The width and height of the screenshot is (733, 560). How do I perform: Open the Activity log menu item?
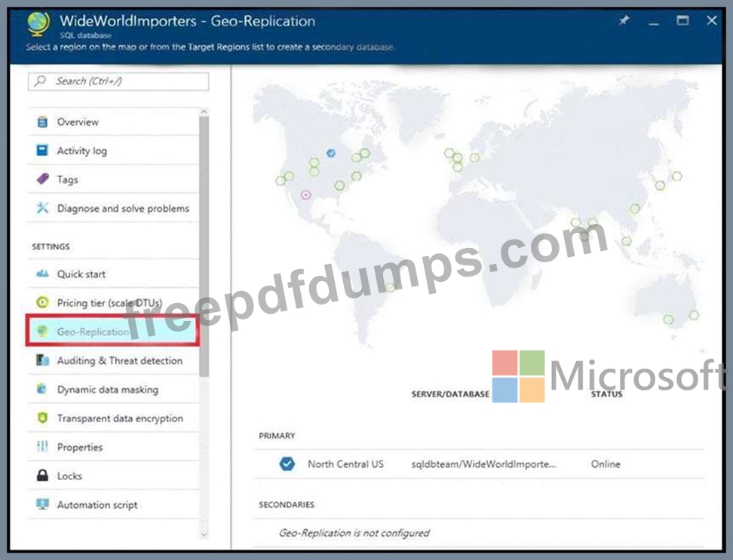pos(114,151)
